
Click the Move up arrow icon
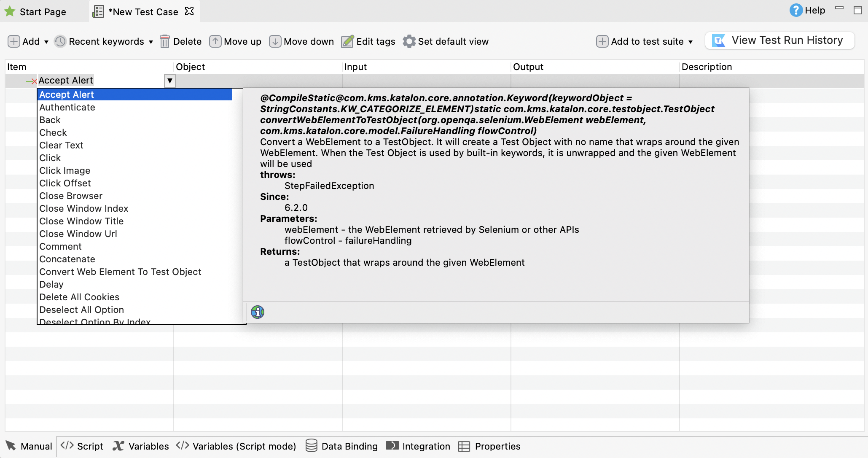tap(215, 41)
